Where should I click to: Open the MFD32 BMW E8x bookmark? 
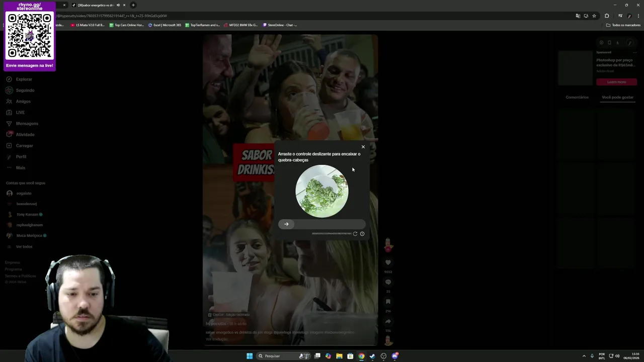[241, 25]
